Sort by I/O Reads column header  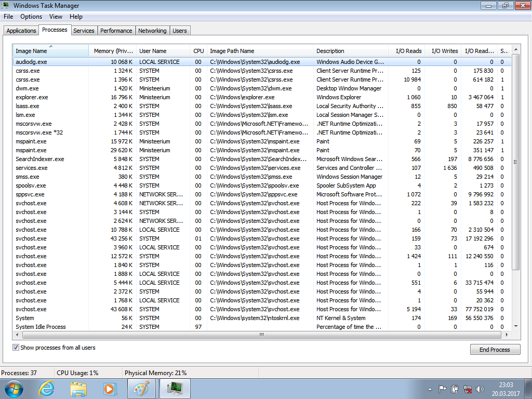tap(406, 51)
